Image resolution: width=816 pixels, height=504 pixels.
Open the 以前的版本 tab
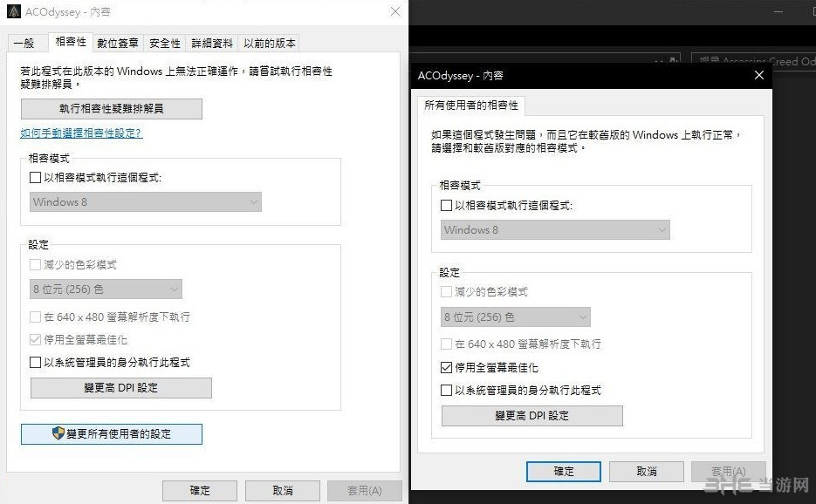tap(269, 43)
